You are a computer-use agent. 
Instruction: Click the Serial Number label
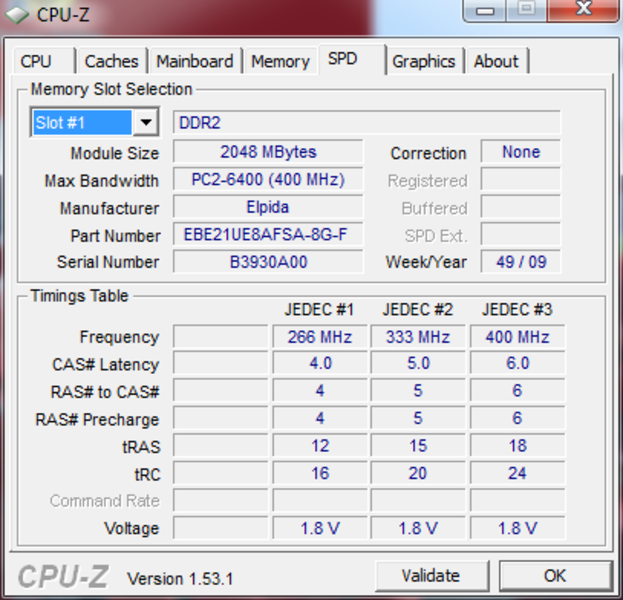coord(108,262)
